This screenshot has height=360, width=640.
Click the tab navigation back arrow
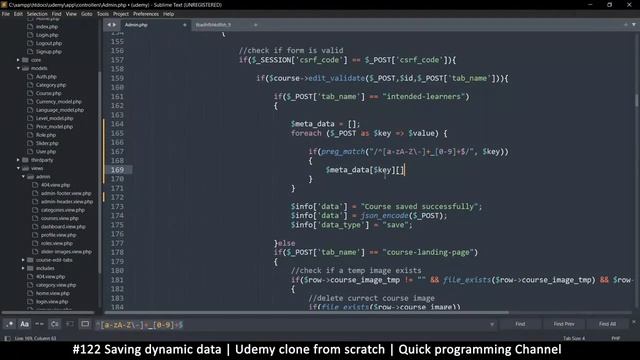tap(109, 25)
